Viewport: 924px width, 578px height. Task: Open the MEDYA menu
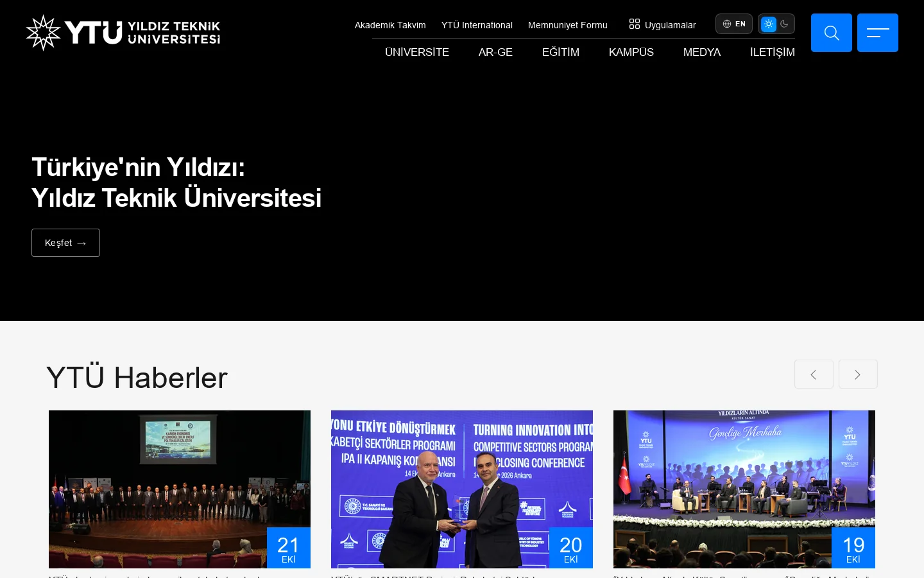[x=702, y=52]
